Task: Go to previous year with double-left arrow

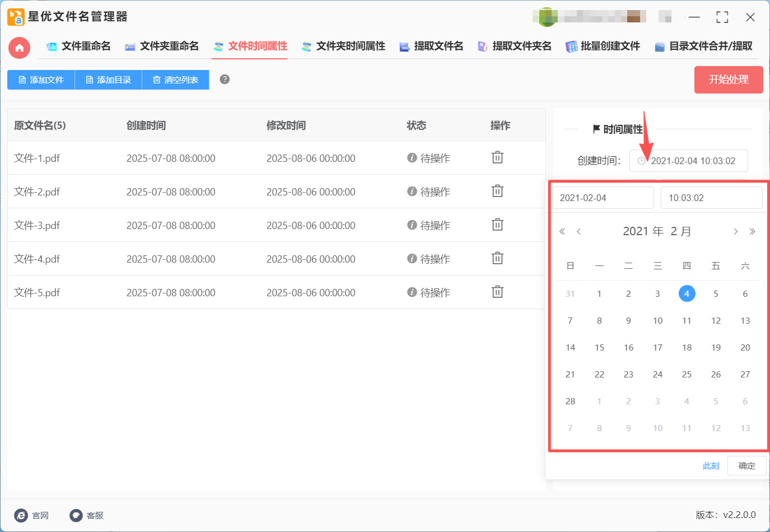Action: pos(562,232)
